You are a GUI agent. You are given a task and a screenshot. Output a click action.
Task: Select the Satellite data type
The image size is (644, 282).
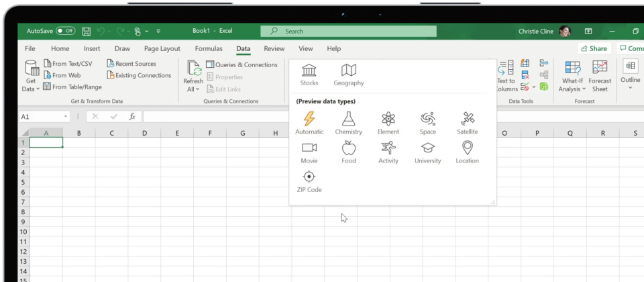468,124
